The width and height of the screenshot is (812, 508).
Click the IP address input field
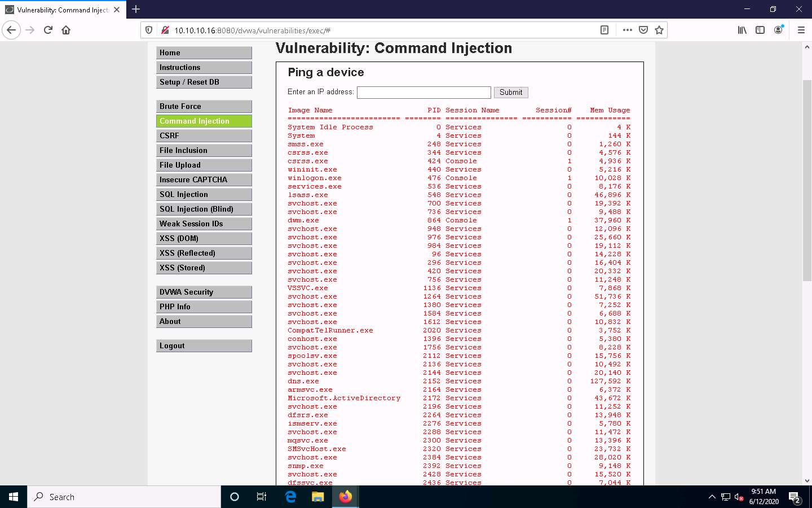[423, 92]
